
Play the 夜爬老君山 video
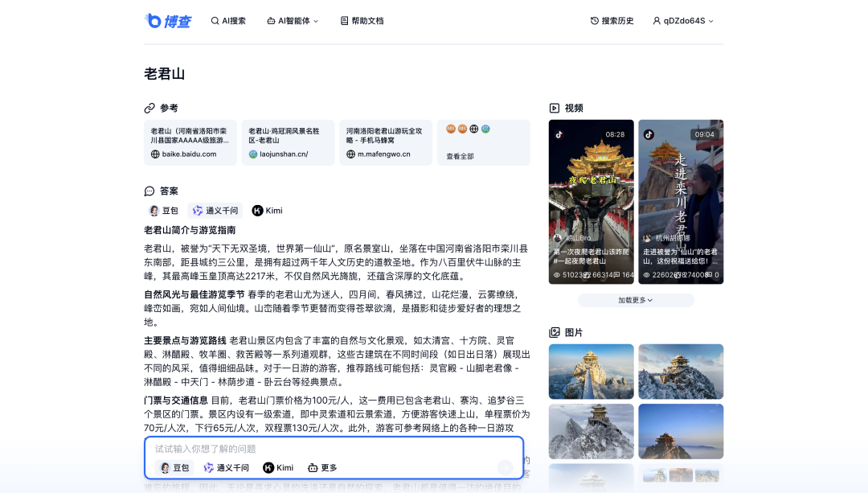click(592, 202)
